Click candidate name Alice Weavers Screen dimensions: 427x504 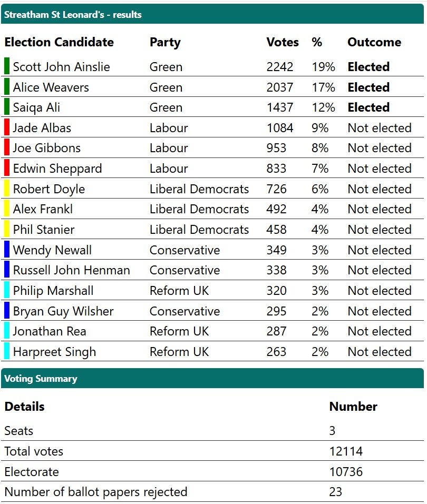click(x=51, y=87)
